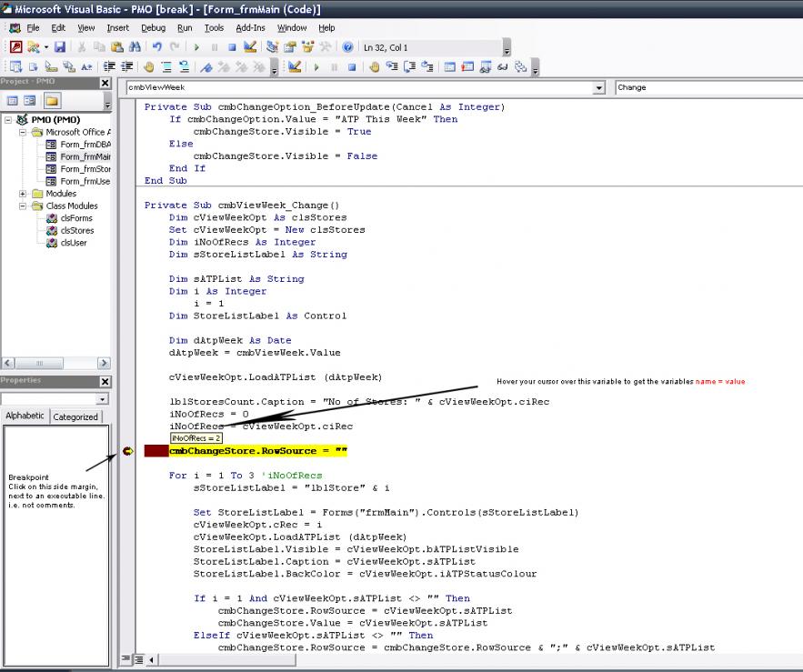Image resolution: width=803 pixels, height=672 pixels.
Task: Click the Find binoculars icon
Action: tap(135, 47)
